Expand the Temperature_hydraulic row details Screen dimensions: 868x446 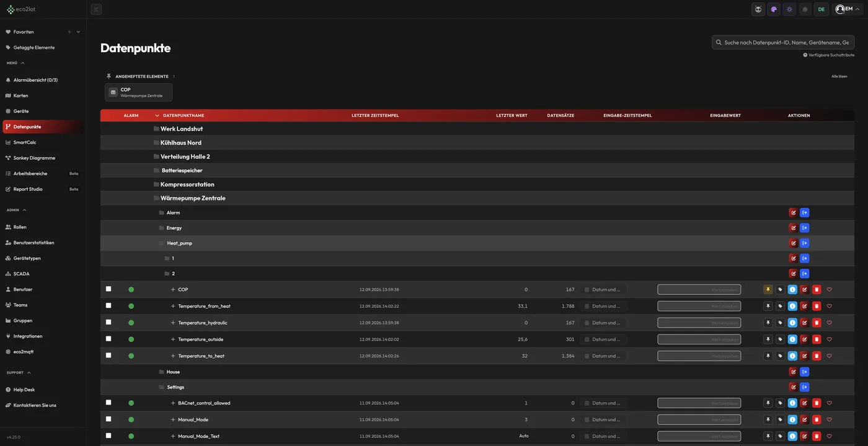click(x=173, y=323)
